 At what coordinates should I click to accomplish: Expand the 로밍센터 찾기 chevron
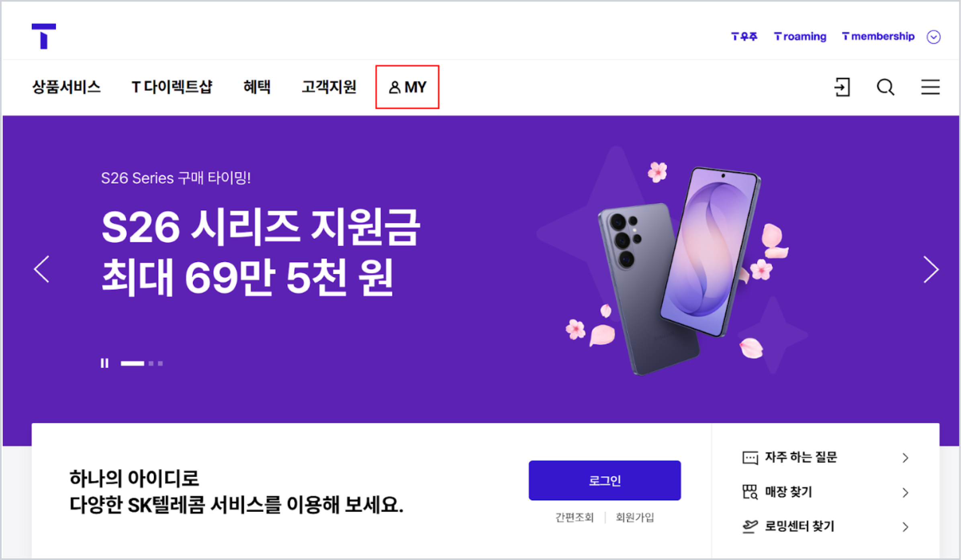pos(905,527)
